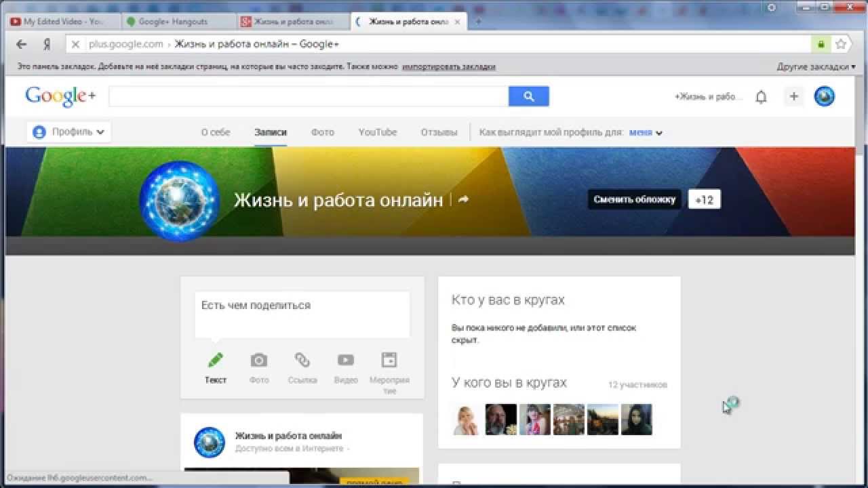
Task: Click the Кто у вас в кругах heading
Action: pos(508,300)
